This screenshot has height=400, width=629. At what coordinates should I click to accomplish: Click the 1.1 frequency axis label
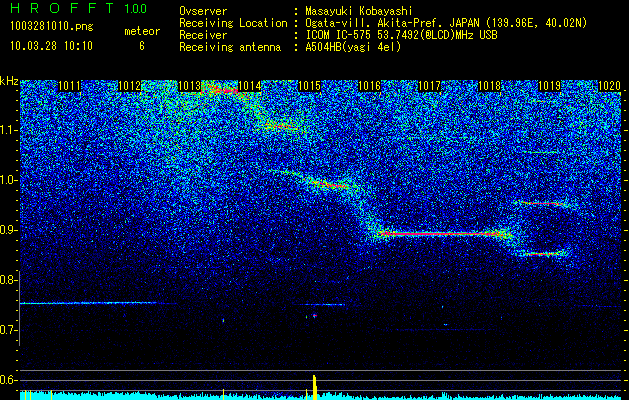click(x=9, y=130)
